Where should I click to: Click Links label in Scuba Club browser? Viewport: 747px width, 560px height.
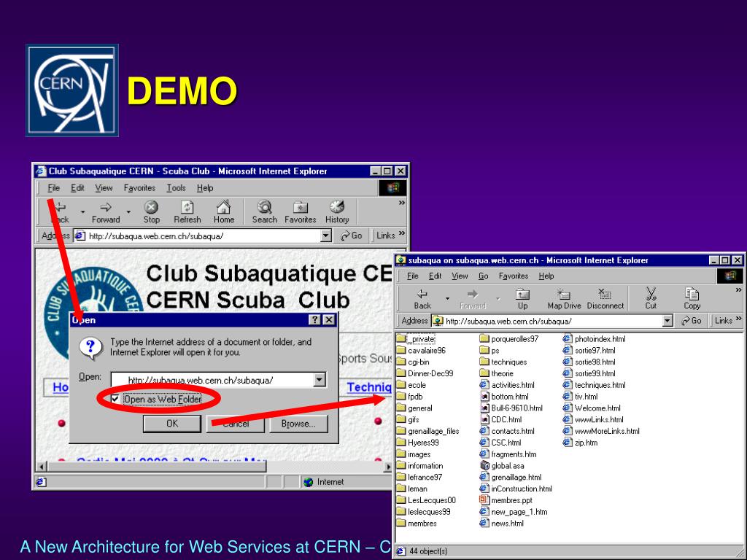click(385, 236)
